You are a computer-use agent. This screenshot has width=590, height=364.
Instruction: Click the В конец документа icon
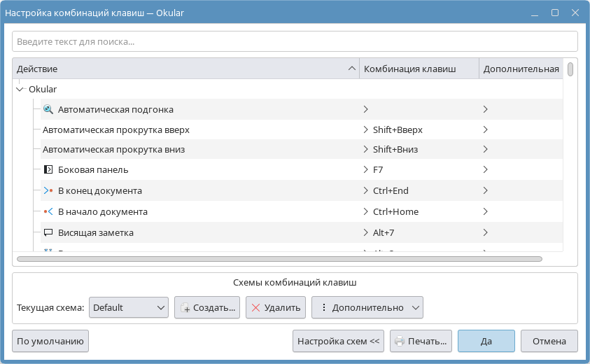pos(48,190)
